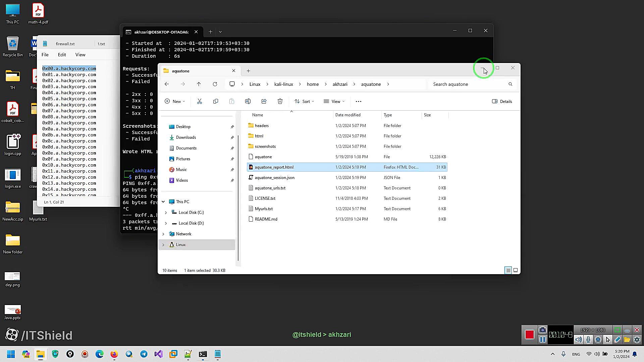Toggle system sound capture in the recorder
Viewport: 644px width, 362px height.
coord(579,340)
